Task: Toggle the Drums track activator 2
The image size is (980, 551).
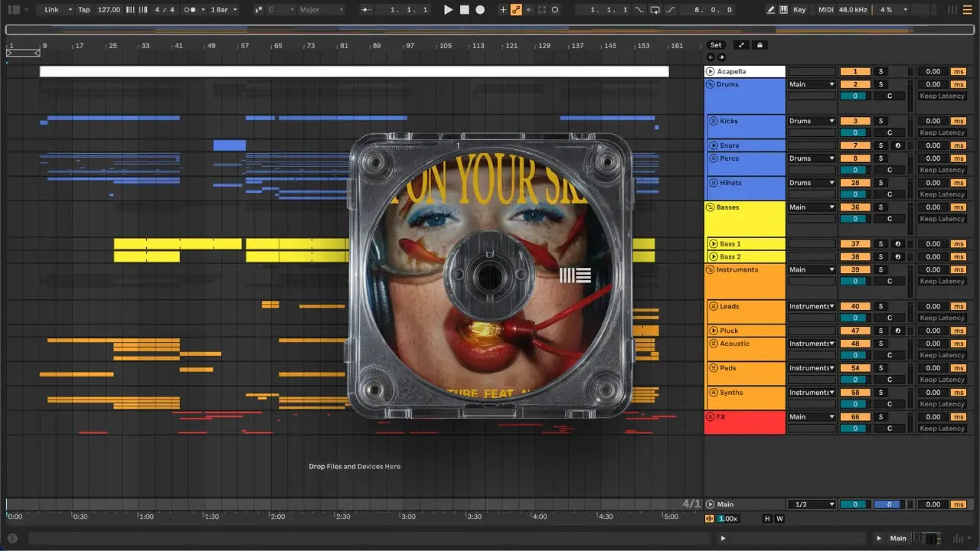Action: [x=855, y=84]
